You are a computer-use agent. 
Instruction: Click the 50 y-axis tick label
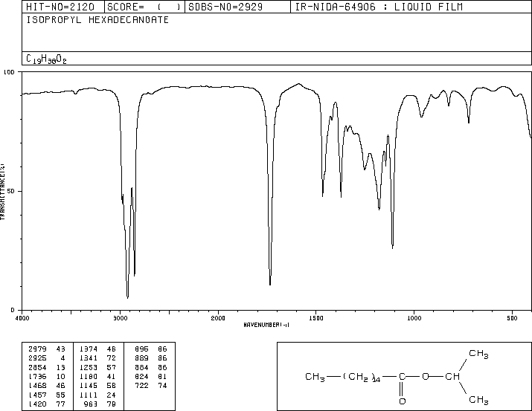pyautogui.click(x=11, y=191)
